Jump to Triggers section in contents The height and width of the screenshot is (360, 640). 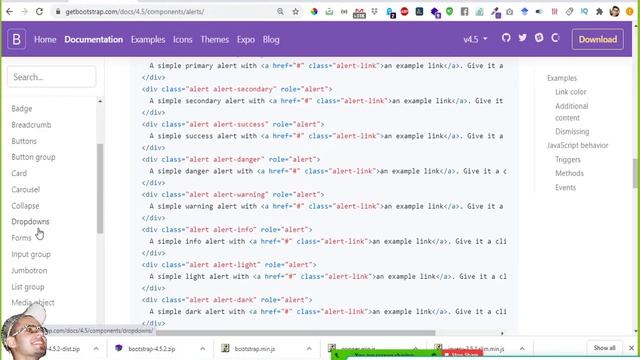point(568,160)
